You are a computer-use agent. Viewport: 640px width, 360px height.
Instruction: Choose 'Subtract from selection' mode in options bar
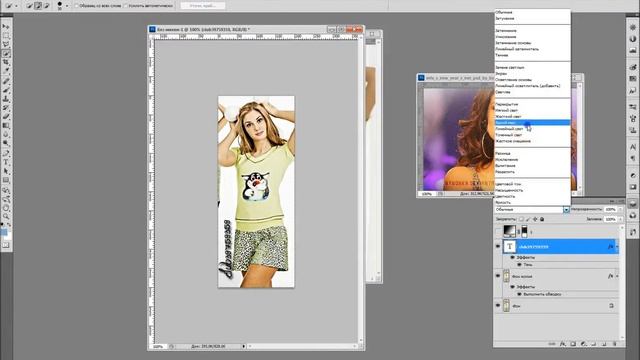click(46, 6)
